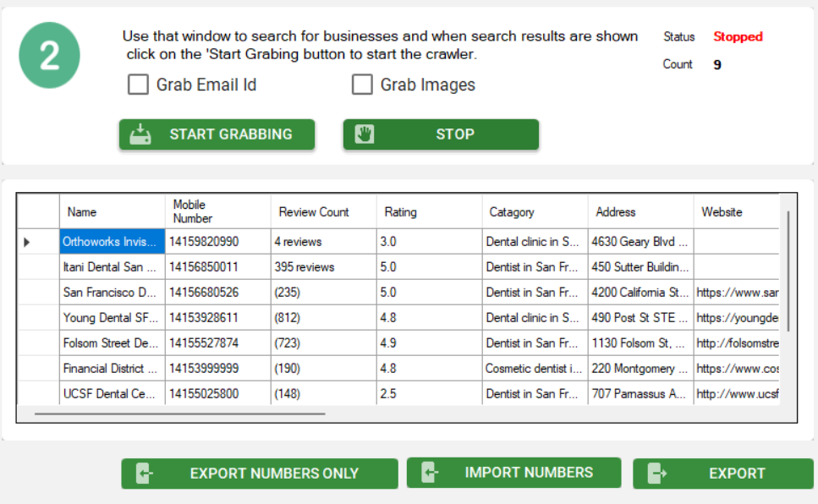Image resolution: width=818 pixels, height=504 pixels.
Task: Click the '490 Post St STE' address cell
Action: coord(641,318)
